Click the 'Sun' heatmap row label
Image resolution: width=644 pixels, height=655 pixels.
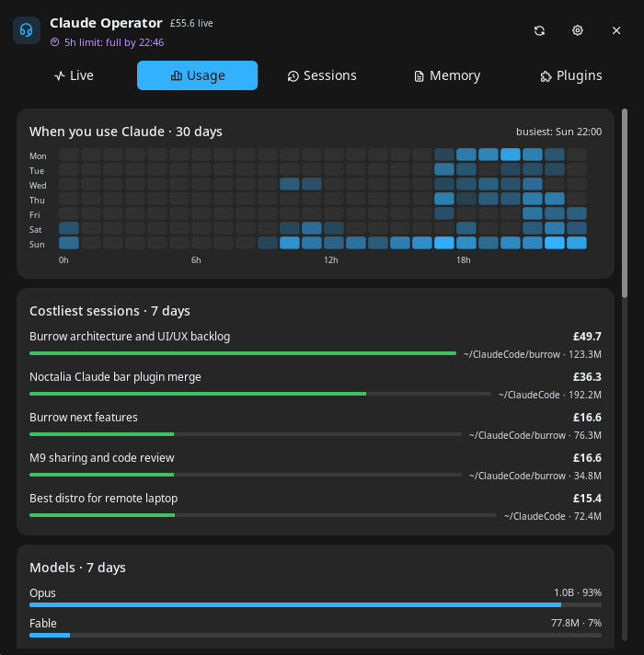37,245
